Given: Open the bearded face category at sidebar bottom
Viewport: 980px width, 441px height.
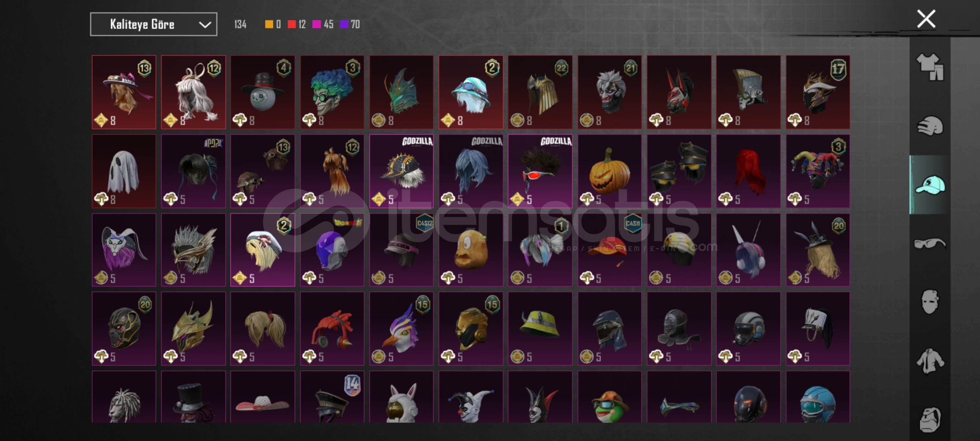Looking at the screenshot, I should tap(930, 419).
